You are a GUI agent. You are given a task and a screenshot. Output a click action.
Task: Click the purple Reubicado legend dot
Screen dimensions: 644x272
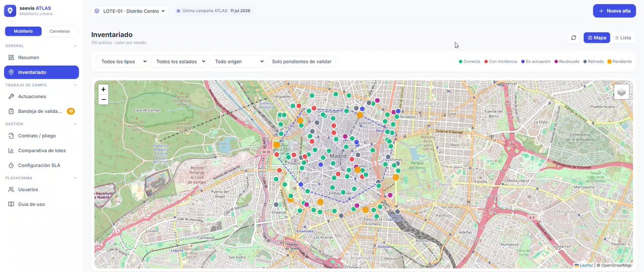(556, 61)
